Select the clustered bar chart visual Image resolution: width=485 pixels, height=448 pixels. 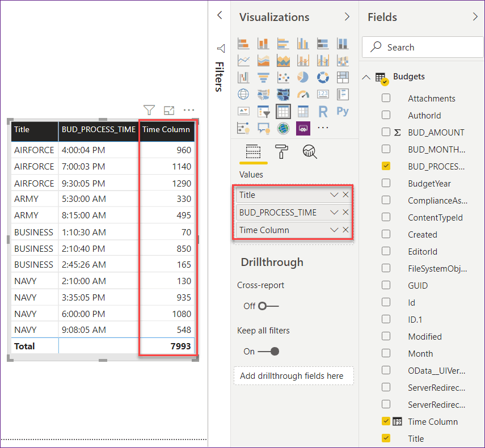tap(283, 44)
